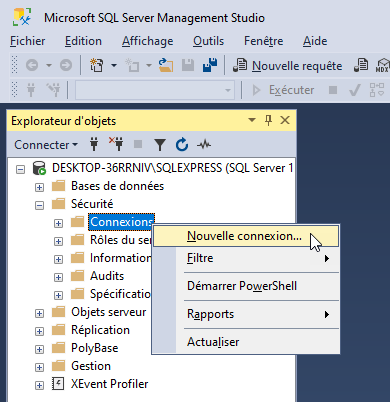
Task: Click the connect Object Explorer plug icon
Action: tap(94, 145)
